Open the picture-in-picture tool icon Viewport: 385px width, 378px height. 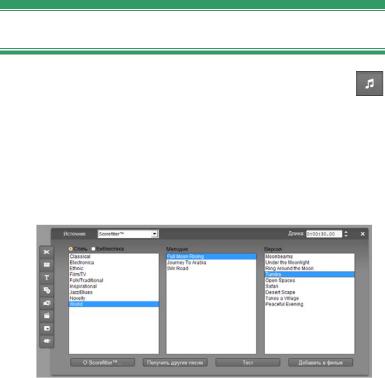pos(47,328)
